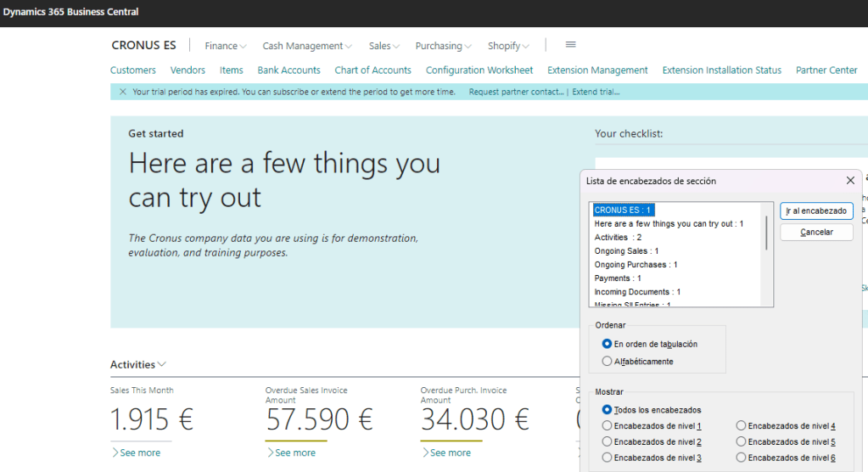Expand the Shopify menu

(508, 46)
